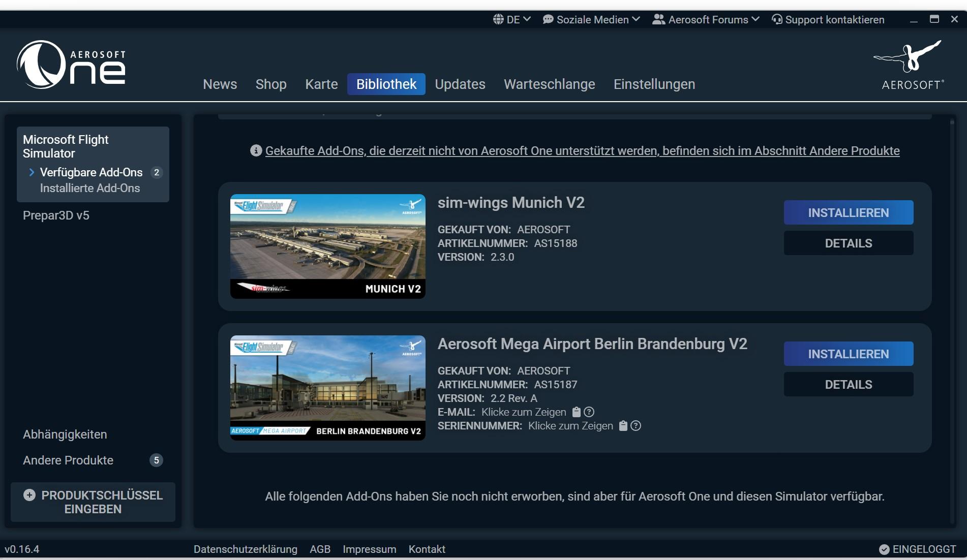
Task: Click article number AS15188
Action: coord(556,243)
